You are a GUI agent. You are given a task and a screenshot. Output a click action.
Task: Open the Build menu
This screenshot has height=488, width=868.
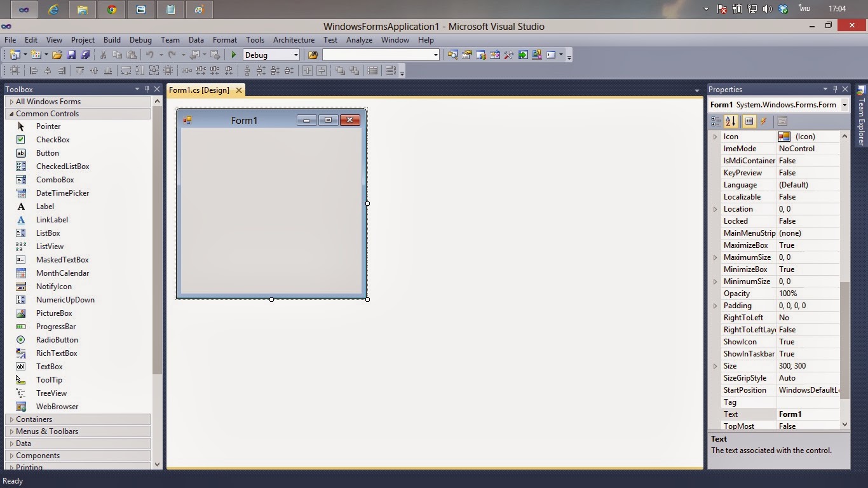pyautogui.click(x=112, y=40)
